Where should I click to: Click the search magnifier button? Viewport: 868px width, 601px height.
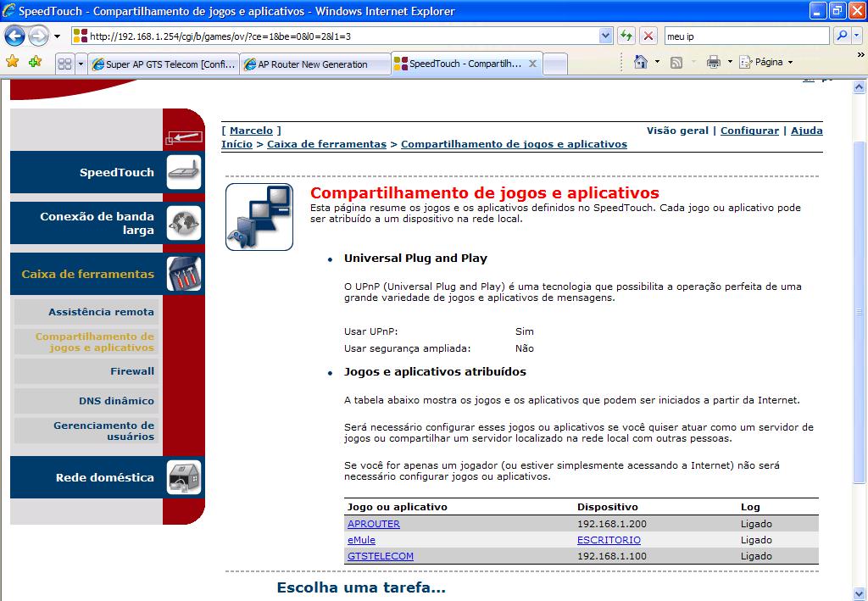pos(842,36)
